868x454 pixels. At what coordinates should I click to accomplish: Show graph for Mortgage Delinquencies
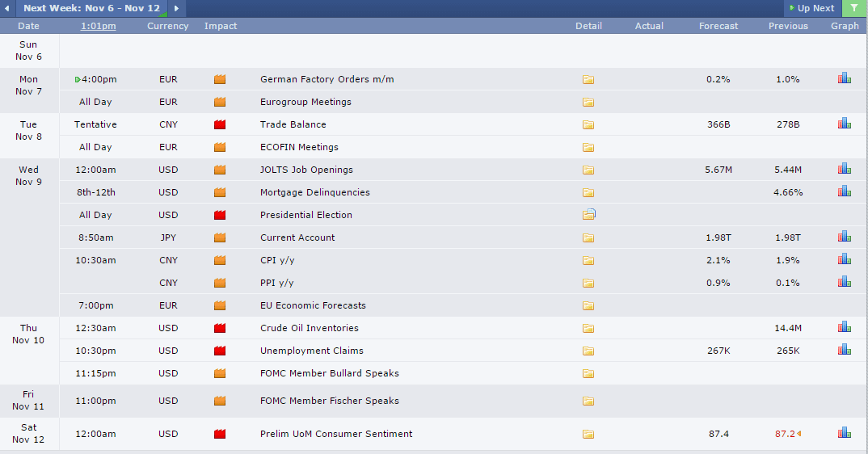(x=845, y=191)
